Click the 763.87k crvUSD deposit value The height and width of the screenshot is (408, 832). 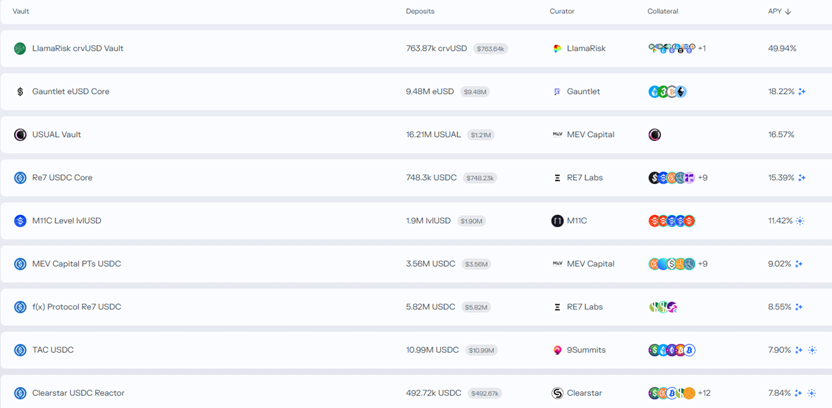(436, 48)
